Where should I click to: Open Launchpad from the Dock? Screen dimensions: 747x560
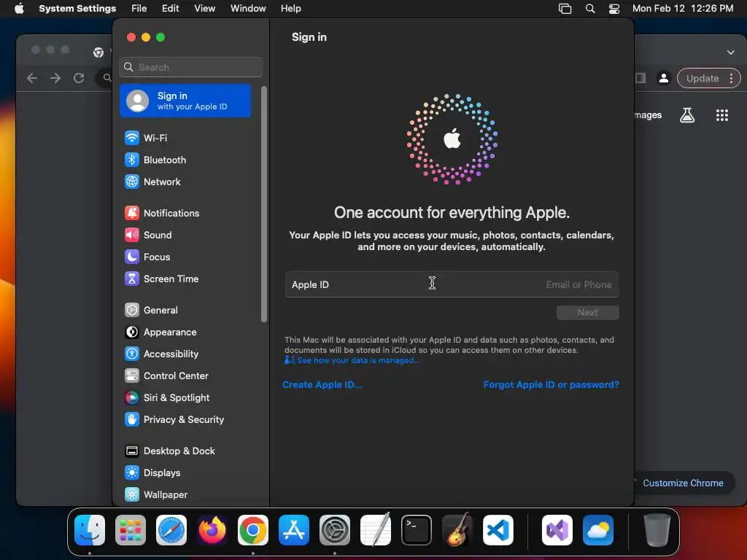131,530
